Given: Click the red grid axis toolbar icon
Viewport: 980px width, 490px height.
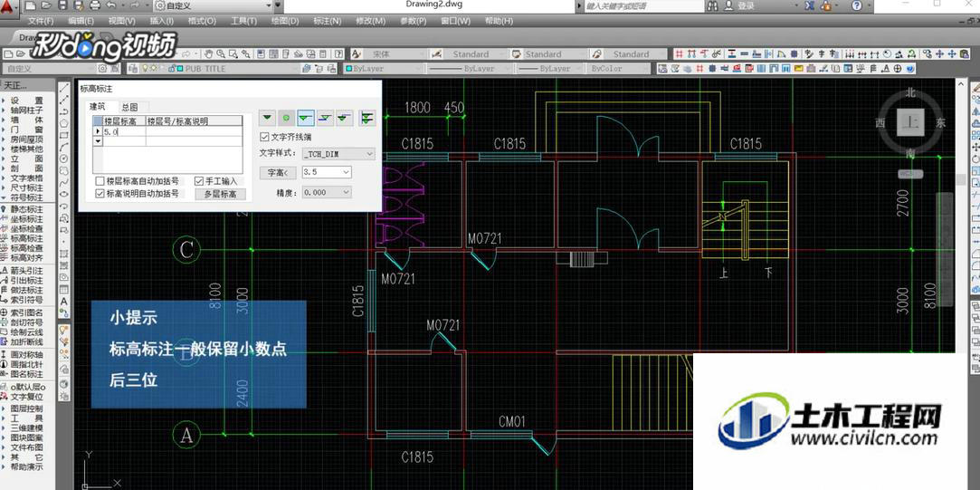Looking at the screenshot, I should [x=678, y=53].
